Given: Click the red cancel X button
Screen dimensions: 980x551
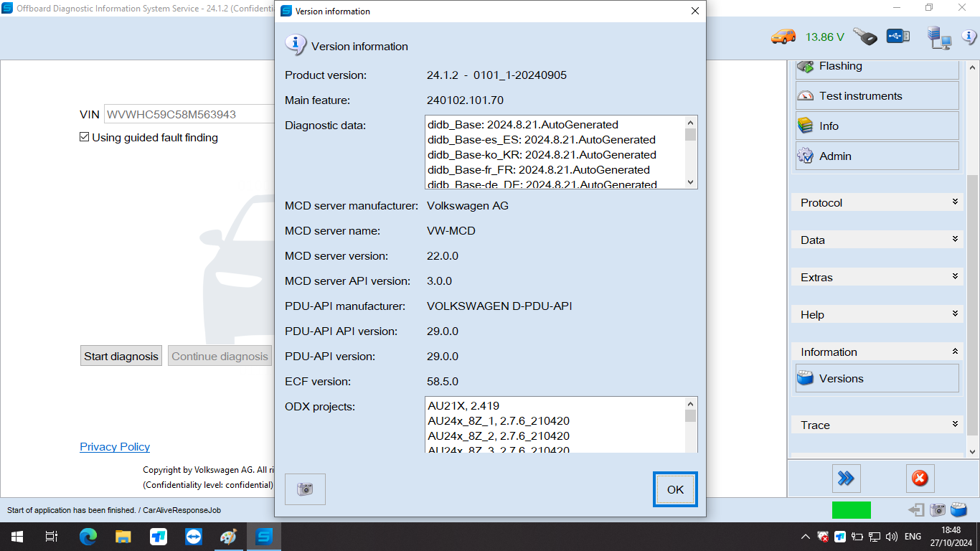Looking at the screenshot, I should coord(920,479).
